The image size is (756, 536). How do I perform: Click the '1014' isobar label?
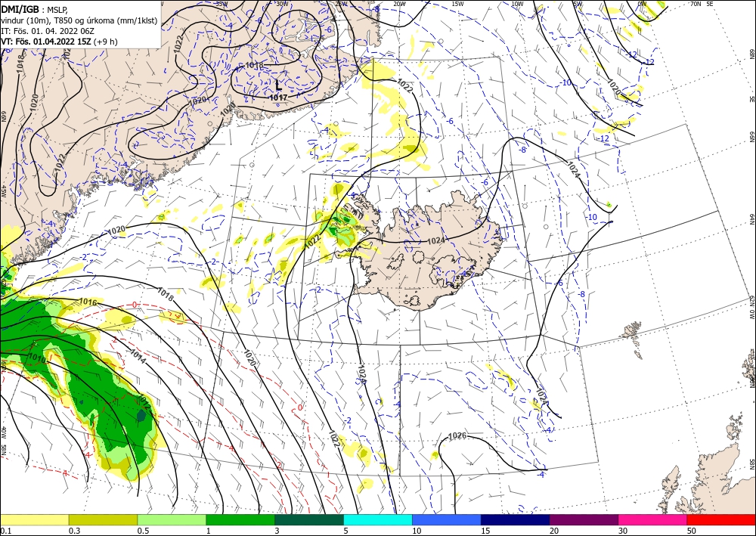point(138,356)
